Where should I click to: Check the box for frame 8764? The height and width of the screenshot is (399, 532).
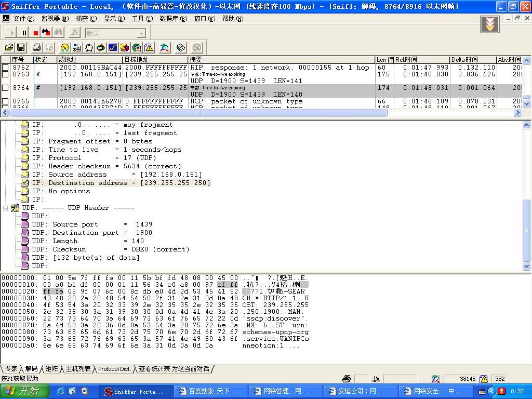[x=5, y=88]
